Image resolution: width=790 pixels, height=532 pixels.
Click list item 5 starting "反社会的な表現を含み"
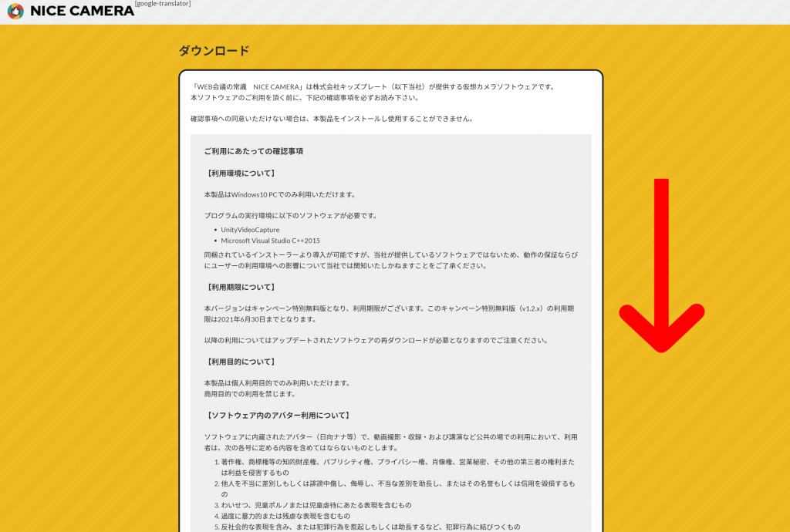[370, 527]
